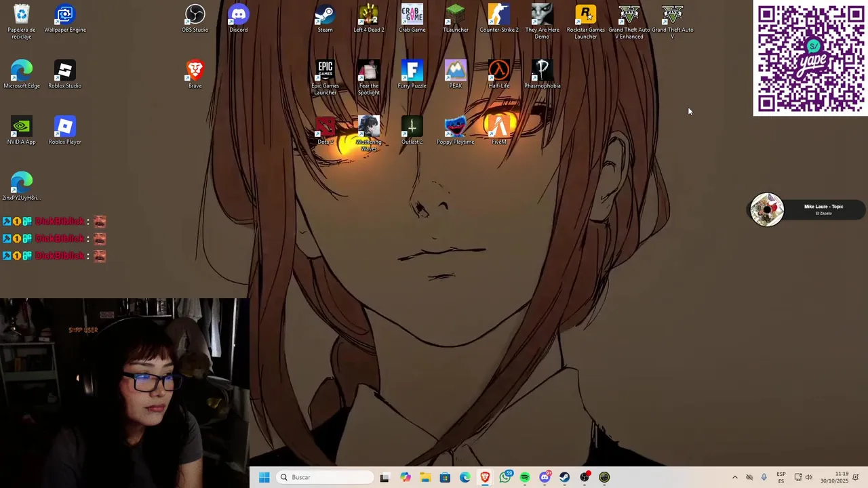The width and height of the screenshot is (868, 488).
Task: Select the Left 4 Dead 2 icon
Action: (x=369, y=19)
